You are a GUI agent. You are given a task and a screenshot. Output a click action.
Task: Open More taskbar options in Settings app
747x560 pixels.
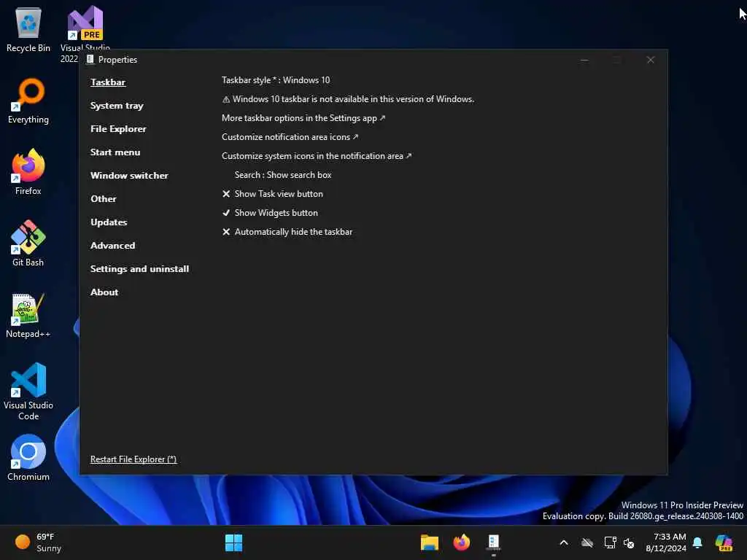[303, 118]
